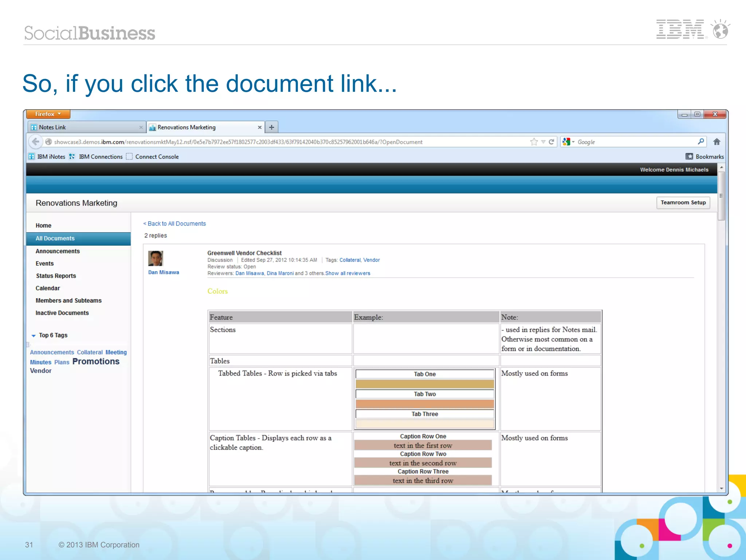This screenshot has height=560, width=746.
Task: Click the Teamroom Setup button
Action: (x=683, y=203)
